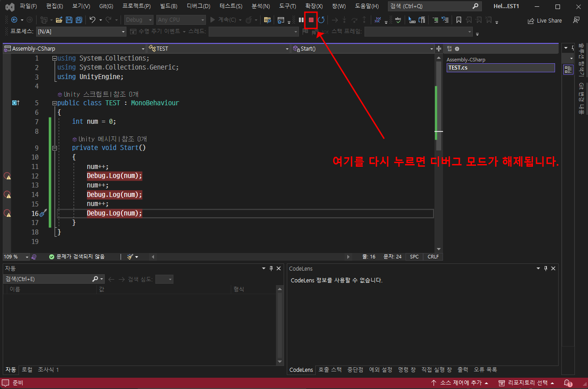Click 소스 제어에 추가 in the status bar
588x389 pixels.
tap(460, 383)
